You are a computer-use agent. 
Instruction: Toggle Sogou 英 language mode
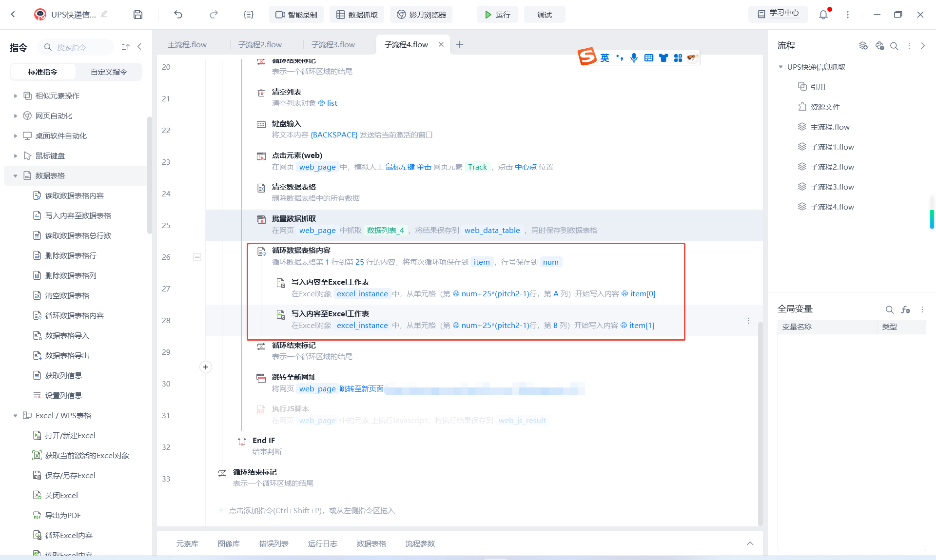(x=604, y=58)
